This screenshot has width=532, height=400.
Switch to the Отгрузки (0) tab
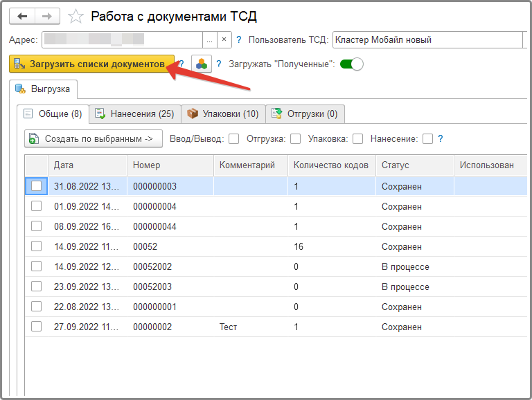(x=305, y=114)
